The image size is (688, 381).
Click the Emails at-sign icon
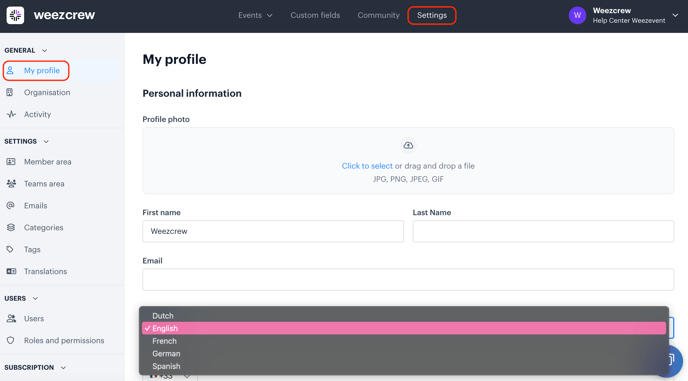[x=11, y=205]
